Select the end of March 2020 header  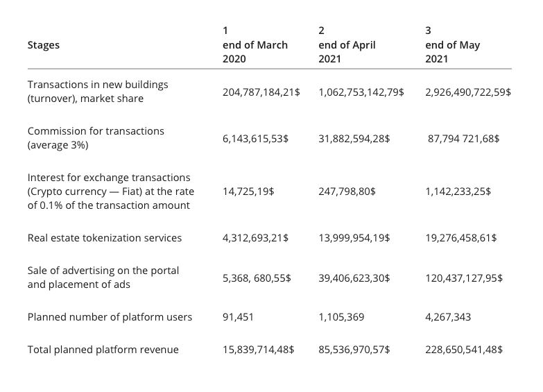tap(255, 45)
